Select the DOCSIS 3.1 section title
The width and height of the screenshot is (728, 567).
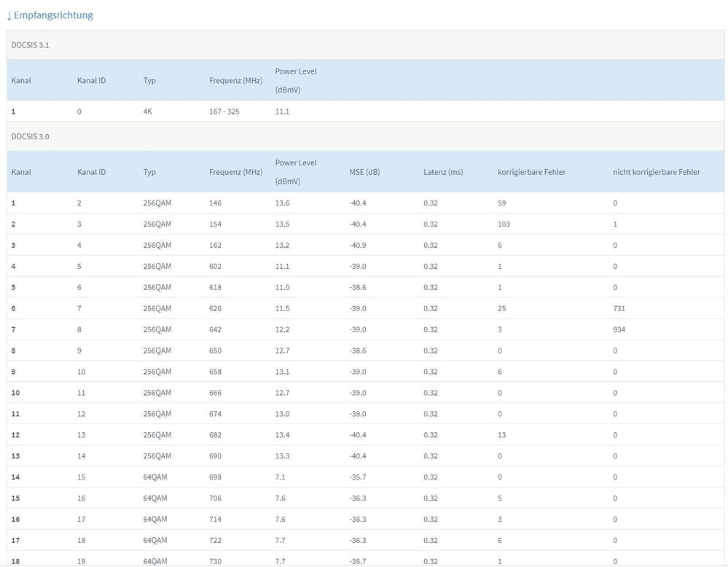(31, 45)
